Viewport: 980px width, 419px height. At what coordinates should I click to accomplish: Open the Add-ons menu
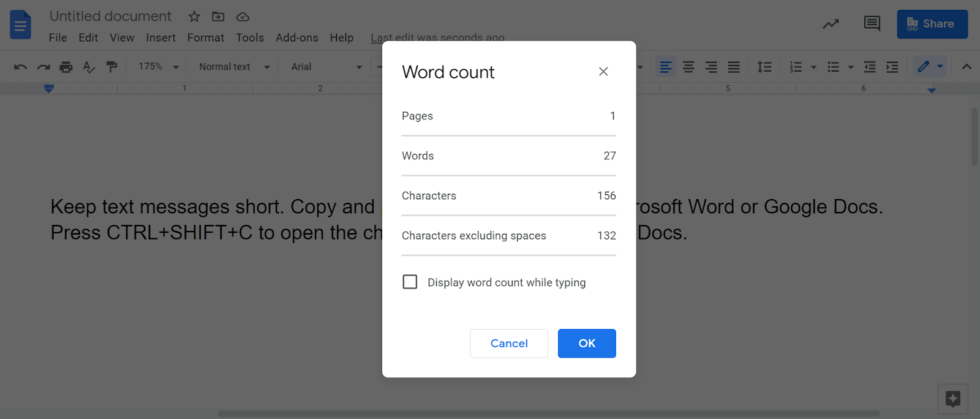297,38
